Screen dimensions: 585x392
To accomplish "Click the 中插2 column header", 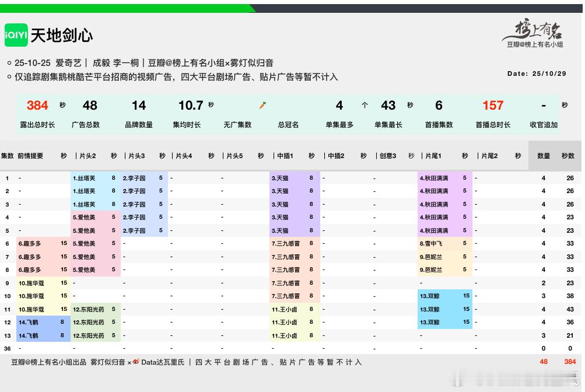I will point(336,156).
